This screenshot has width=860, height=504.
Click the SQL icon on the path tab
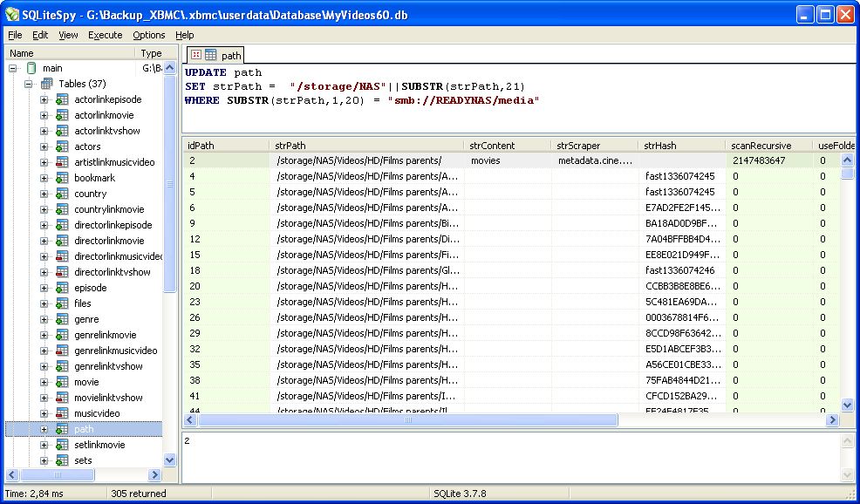point(196,55)
